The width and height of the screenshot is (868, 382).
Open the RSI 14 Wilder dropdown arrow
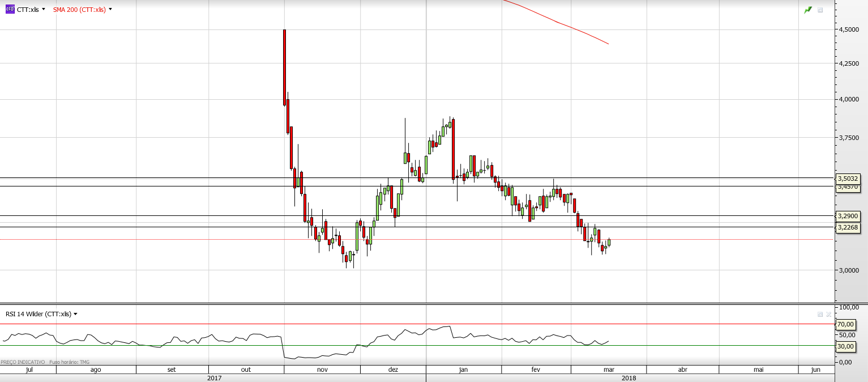point(75,313)
